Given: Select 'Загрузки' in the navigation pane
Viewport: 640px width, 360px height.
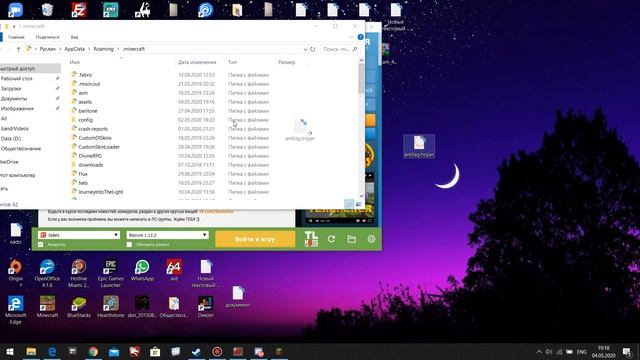Looking at the screenshot, I should click(11, 89).
